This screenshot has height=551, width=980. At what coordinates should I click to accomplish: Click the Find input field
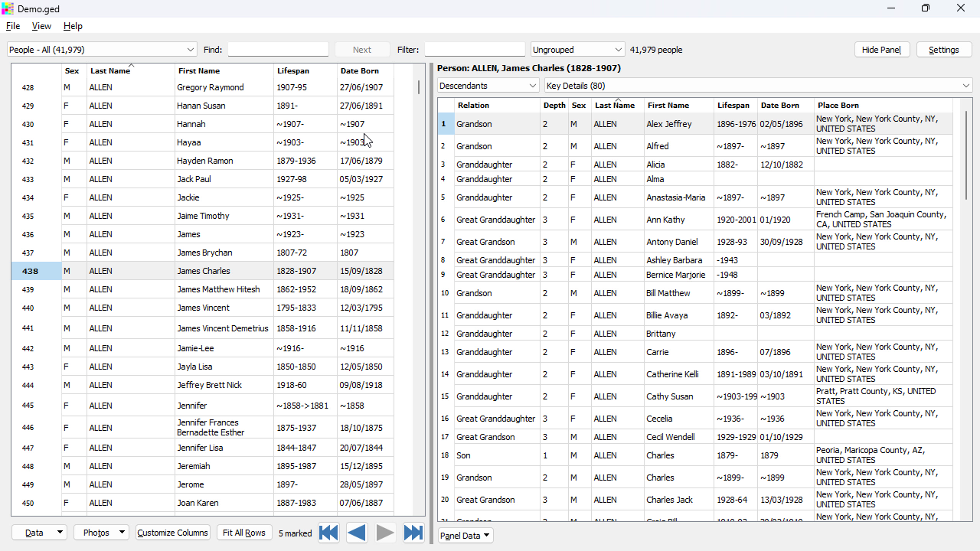coord(278,50)
